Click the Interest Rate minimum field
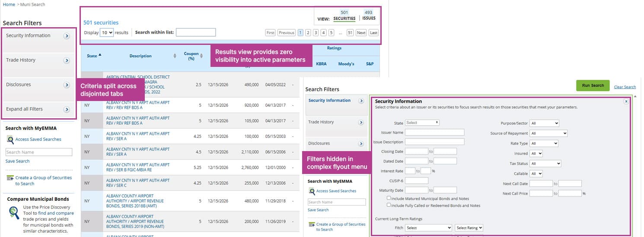Image resolution: width=644 pixels, height=237 pixels. tap(410, 171)
